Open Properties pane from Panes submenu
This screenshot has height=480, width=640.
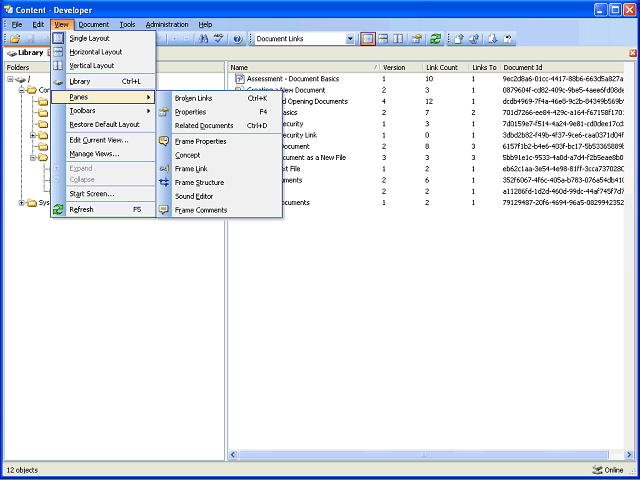[220, 112]
